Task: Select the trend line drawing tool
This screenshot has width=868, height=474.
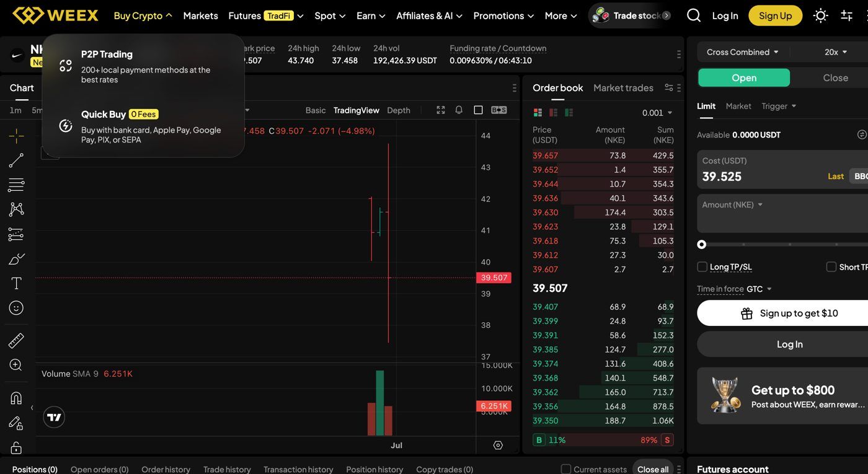Action: pyautogui.click(x=16, y=160)
